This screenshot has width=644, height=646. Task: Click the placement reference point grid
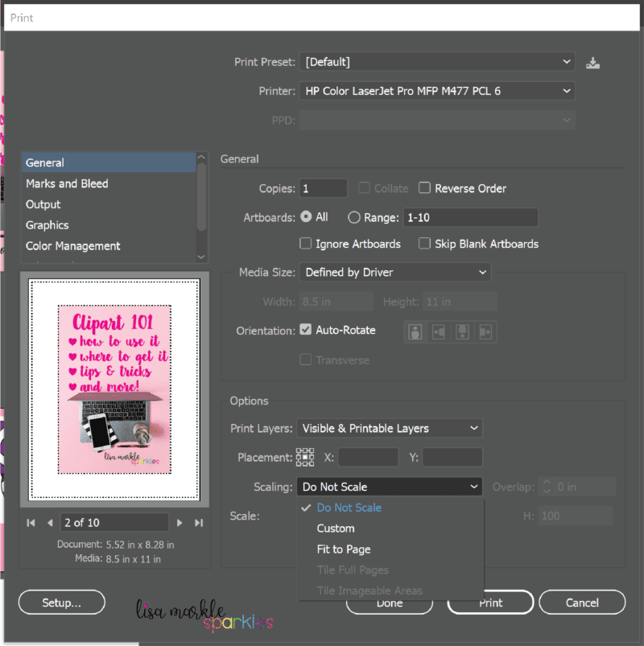305,456
